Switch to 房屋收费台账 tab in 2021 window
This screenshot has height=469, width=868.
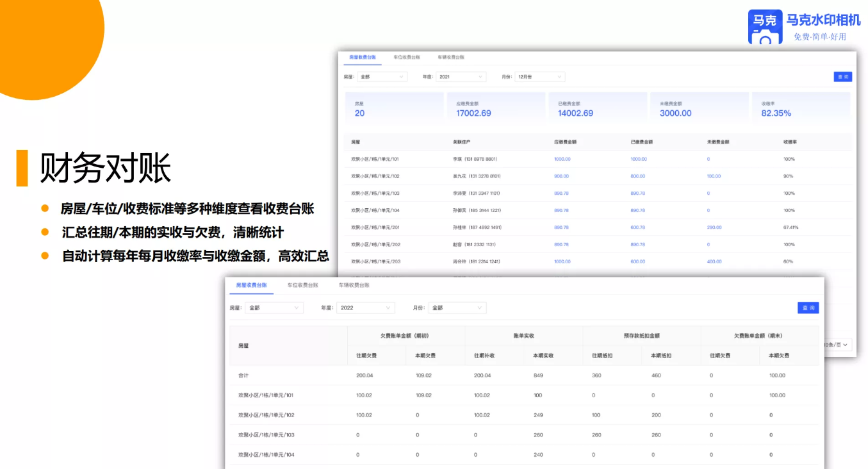363,58
